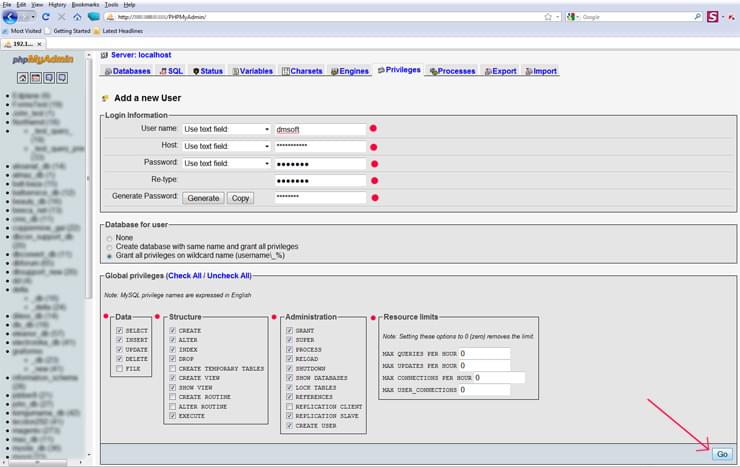740x467 pixels.
Task: Close the 192.1... browser tab
Action: [40, 44]
